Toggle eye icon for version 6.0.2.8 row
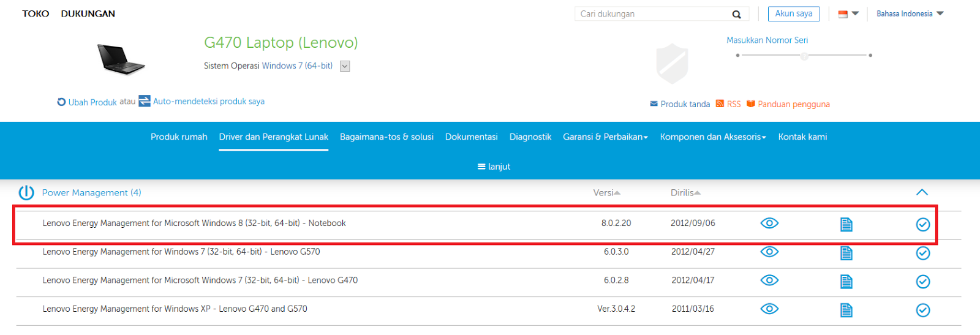Viewport: 980px width, 335px height. (x=769, y=280)
